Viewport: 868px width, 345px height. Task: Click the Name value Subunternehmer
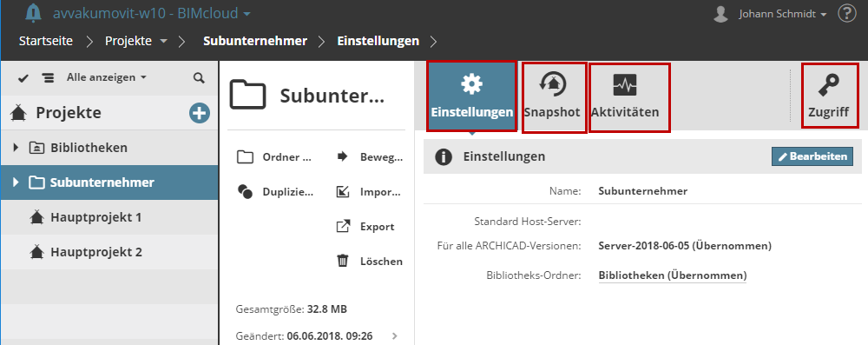click(x=642, y=191)
